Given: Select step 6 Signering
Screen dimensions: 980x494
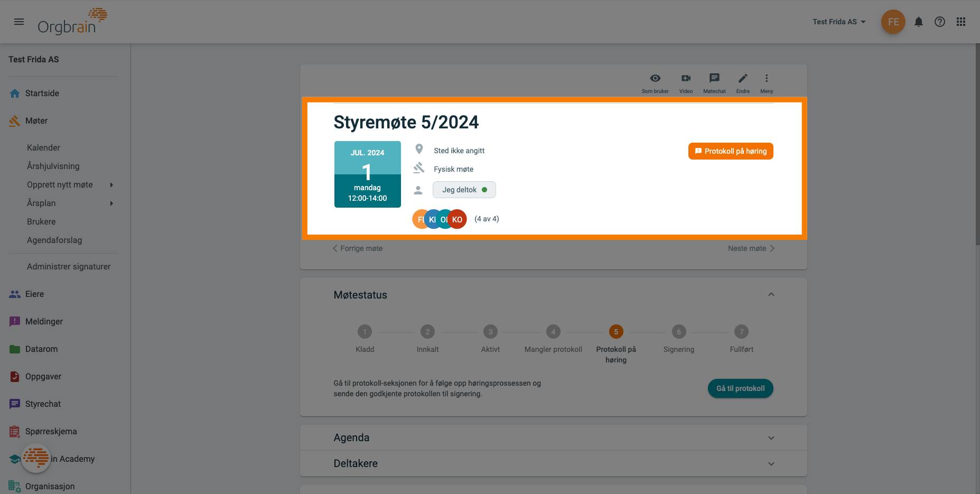Looking at the screenshot, I should click(x=679, y=332).
